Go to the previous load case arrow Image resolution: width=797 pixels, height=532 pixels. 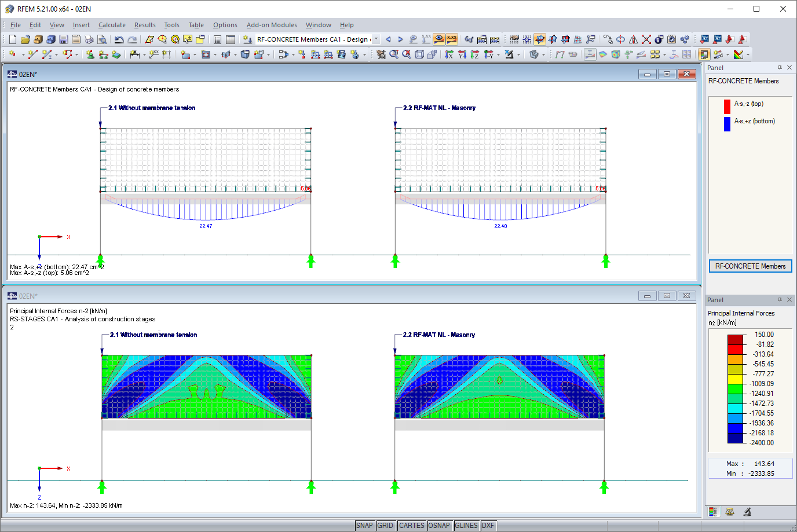tap(388, 39)
